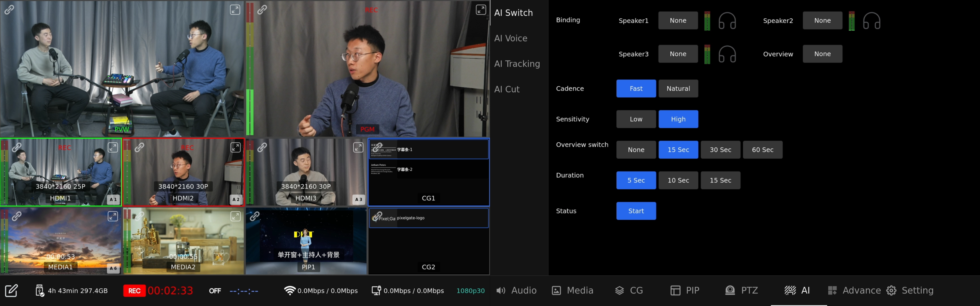Set Sensitivity to Low

coord(636,119)
